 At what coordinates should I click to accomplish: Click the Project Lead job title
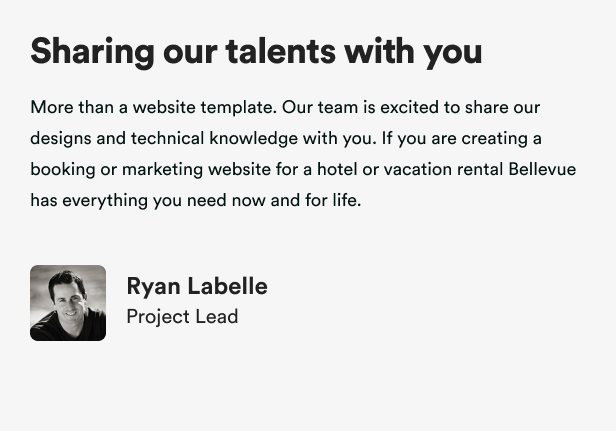tap(182, 317)
